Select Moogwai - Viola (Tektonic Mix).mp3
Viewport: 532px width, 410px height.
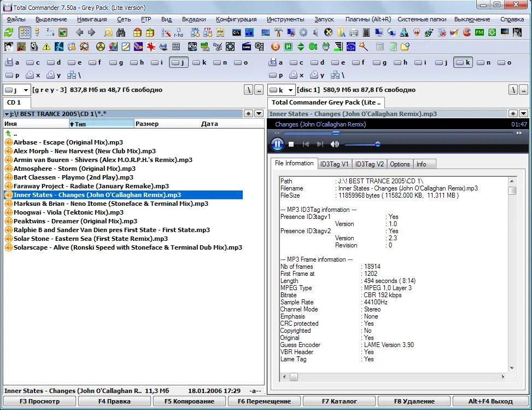[x=68, y=212]
